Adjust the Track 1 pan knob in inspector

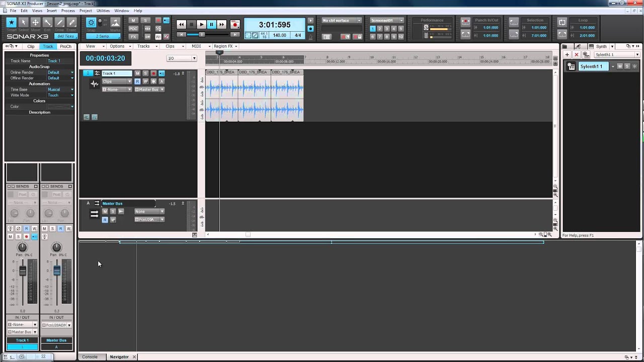click(x=22, y=247)
